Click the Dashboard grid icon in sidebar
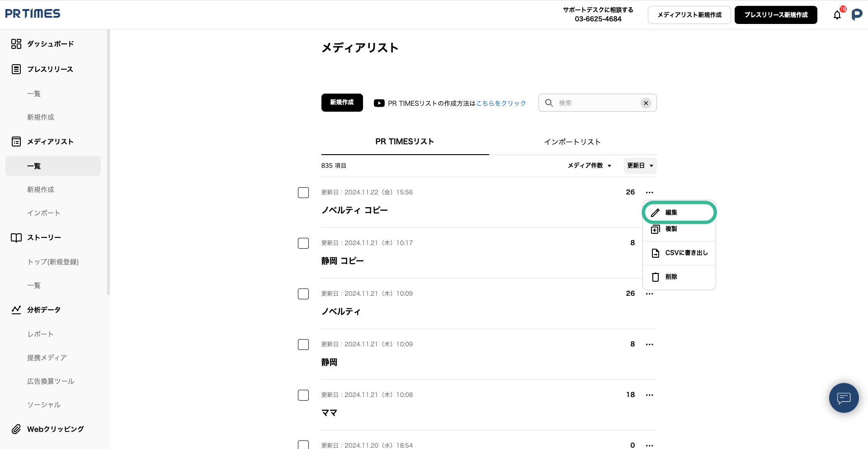This screenshot has height=449, width=868. 16,44
